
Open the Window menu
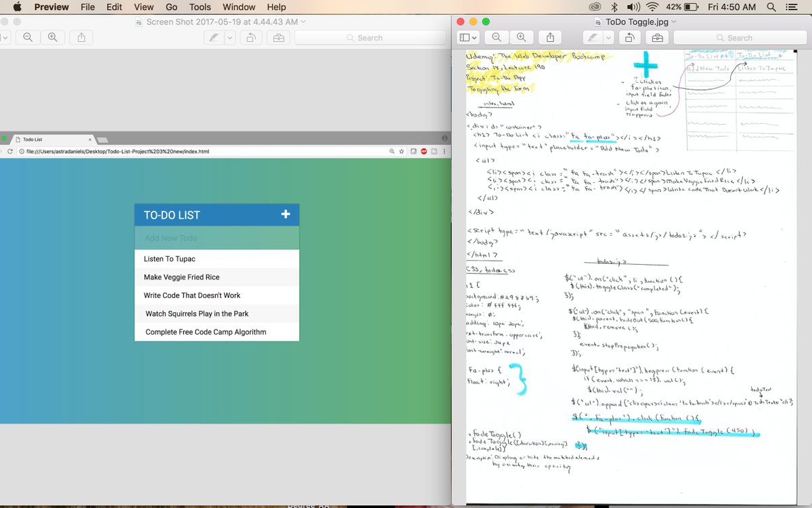239,7
